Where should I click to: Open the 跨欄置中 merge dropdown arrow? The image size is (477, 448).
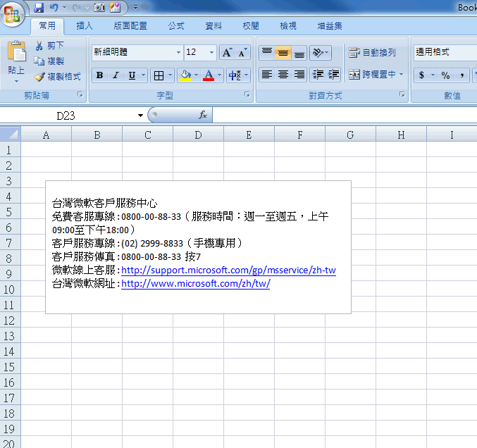(401, 75)
